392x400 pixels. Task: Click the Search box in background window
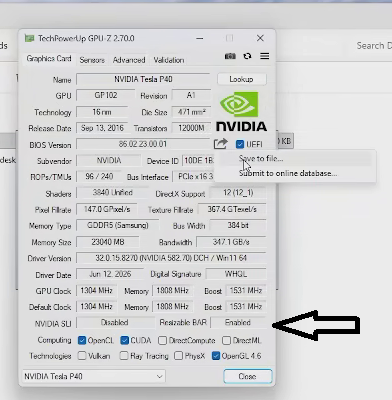(370, 46)
